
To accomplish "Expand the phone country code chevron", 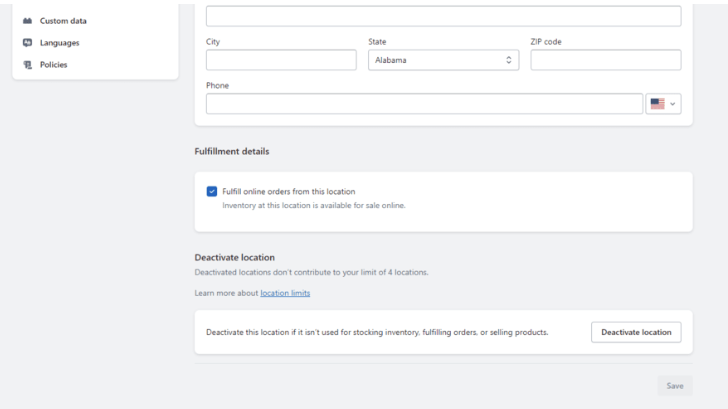I will [x=673, y=104].
